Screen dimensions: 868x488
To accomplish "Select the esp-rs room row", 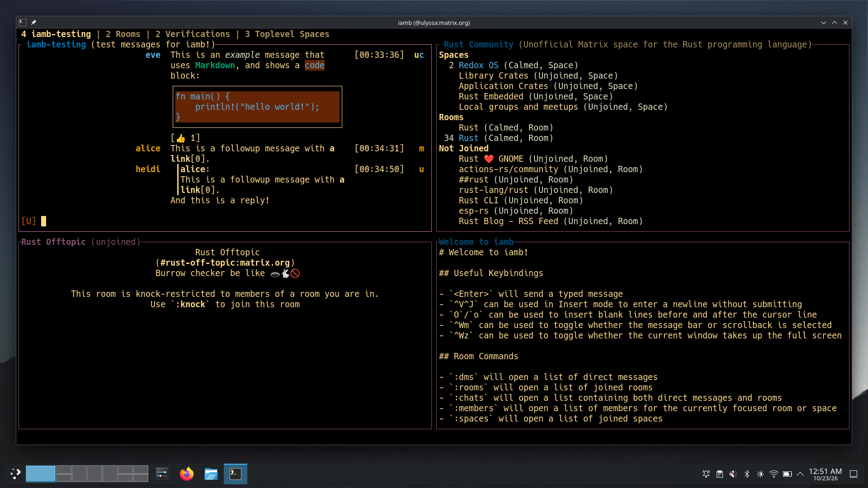I will pos(516,211).
